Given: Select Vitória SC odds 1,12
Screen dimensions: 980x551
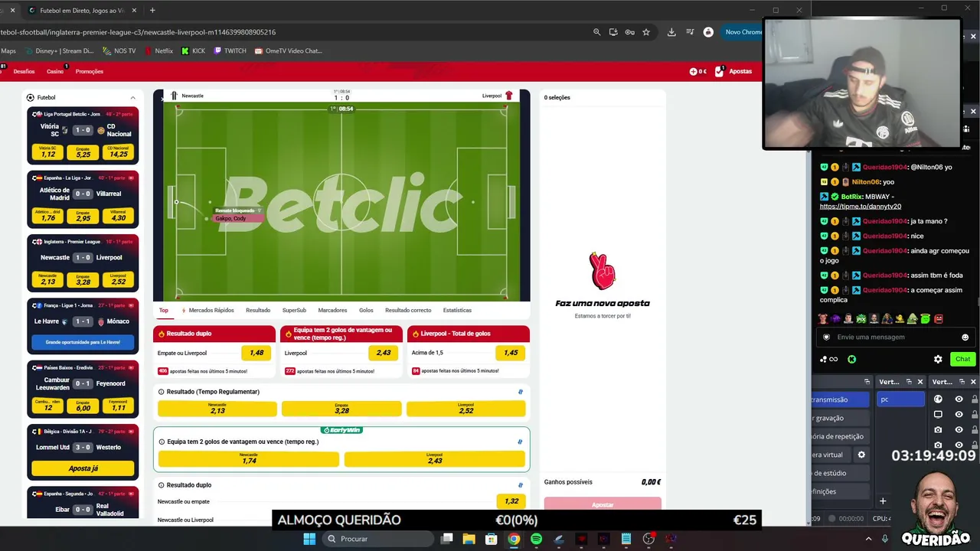Looking at the screenshot, I should (x=48, y=152).
